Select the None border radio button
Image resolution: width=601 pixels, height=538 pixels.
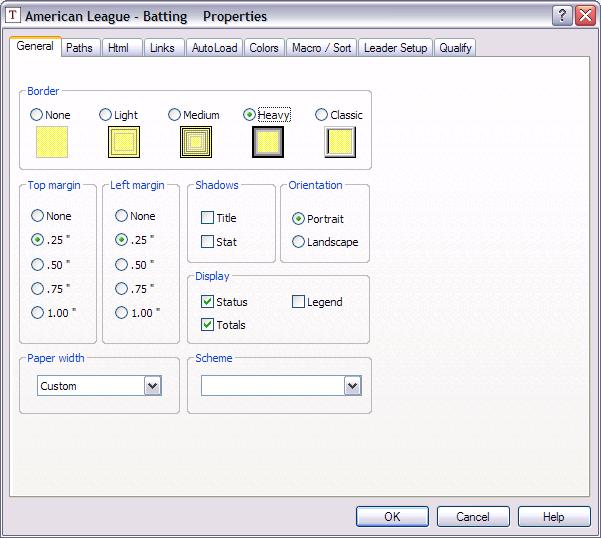pyautogui.click(x=36, y=115)
